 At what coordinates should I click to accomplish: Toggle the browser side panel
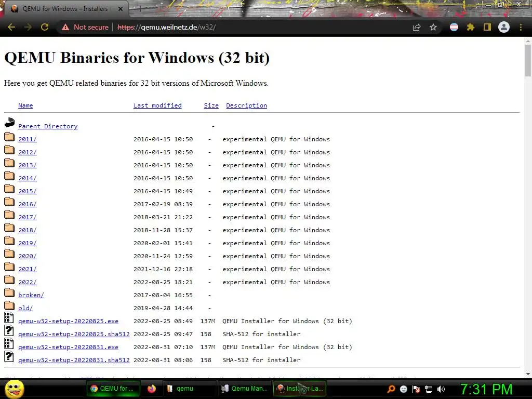[x=487, y=27]
